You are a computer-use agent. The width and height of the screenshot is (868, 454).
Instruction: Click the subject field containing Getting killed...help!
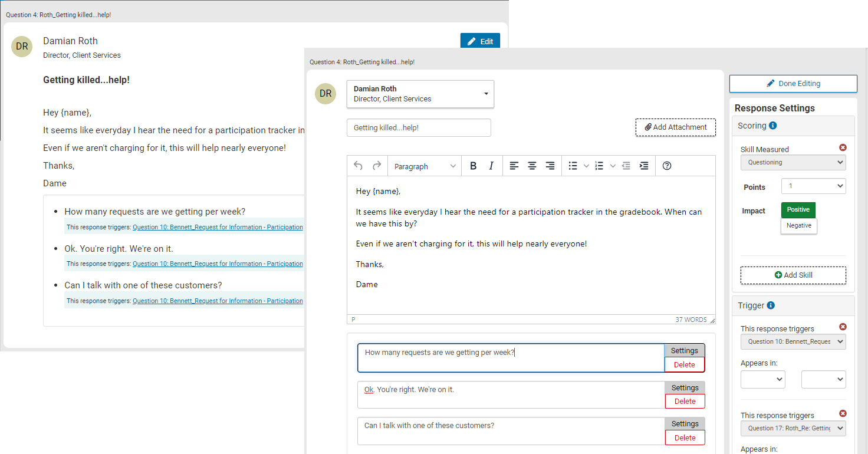coord(419,127)
